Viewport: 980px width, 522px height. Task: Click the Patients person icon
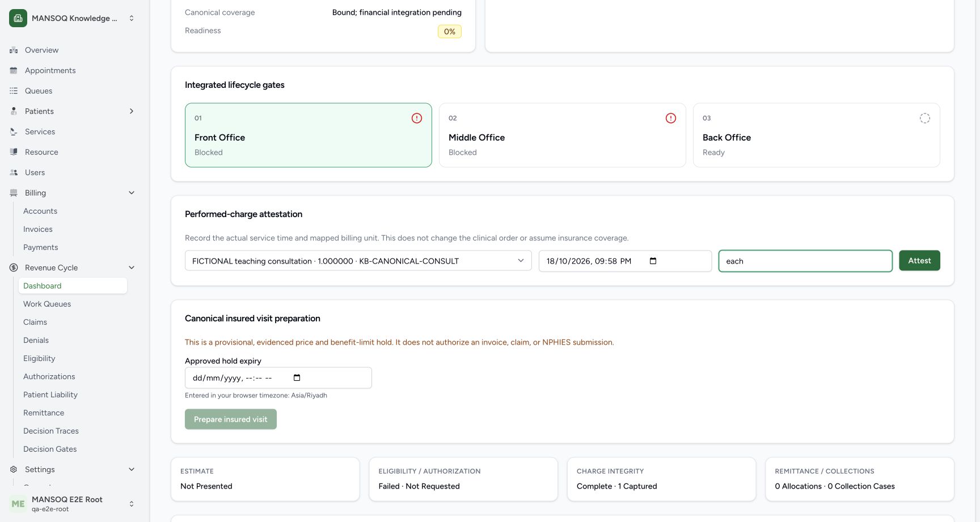[x=14, y=111]
